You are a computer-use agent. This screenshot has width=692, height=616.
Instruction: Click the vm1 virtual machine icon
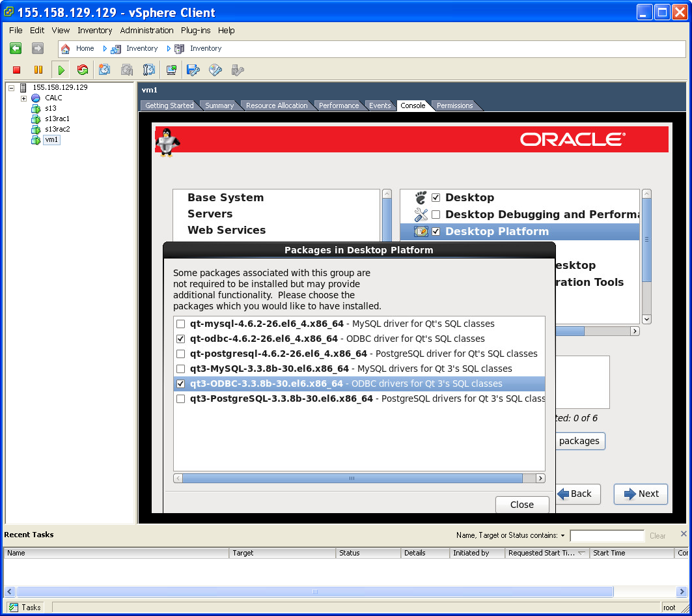click(x=36, y=140)
